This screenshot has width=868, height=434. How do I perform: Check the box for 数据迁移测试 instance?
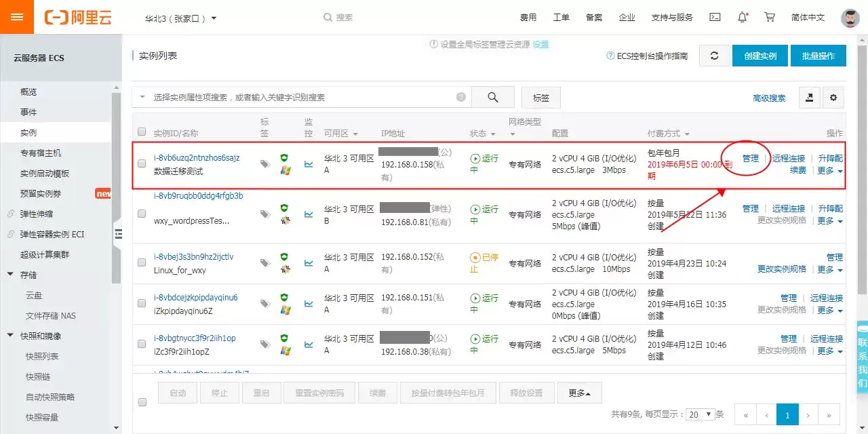(142, 163)
